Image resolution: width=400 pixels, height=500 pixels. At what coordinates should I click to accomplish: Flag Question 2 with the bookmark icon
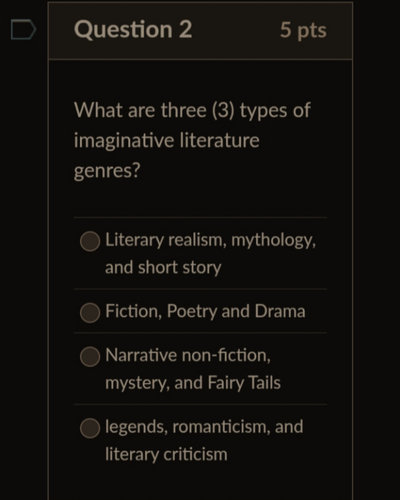(23, 30)
